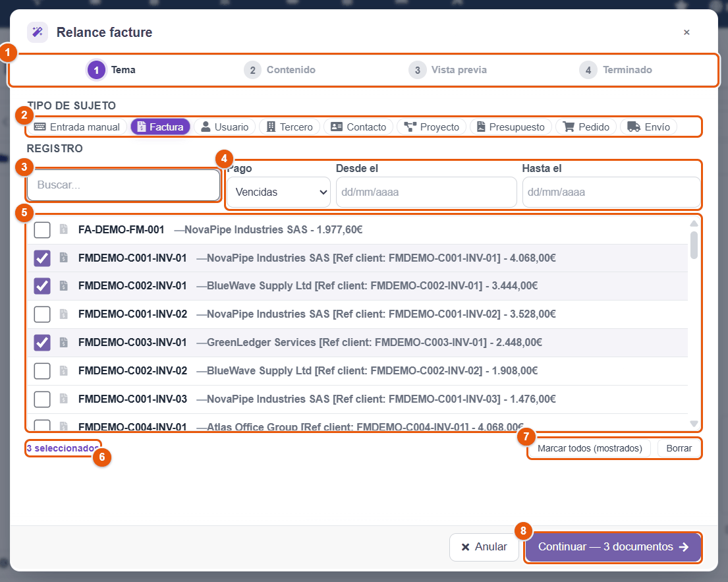Open the Pago status dropdown showing Vencidas

point(279,192)
